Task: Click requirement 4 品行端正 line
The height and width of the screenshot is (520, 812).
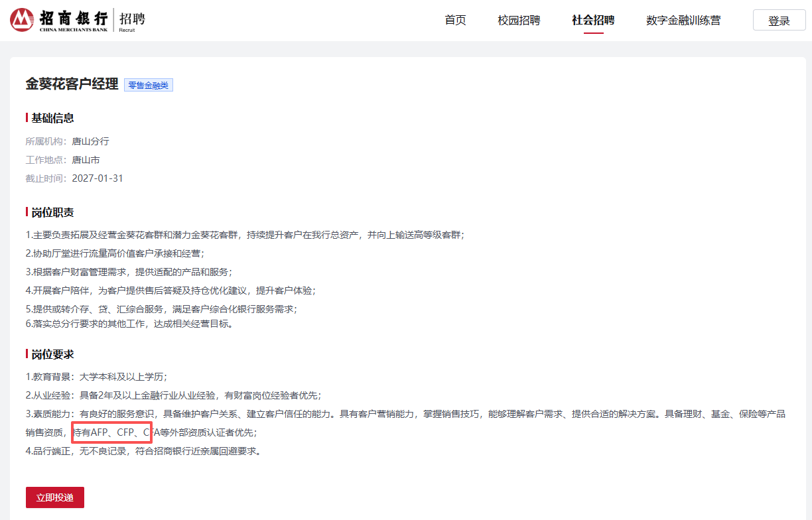Action: click(143, 451)
